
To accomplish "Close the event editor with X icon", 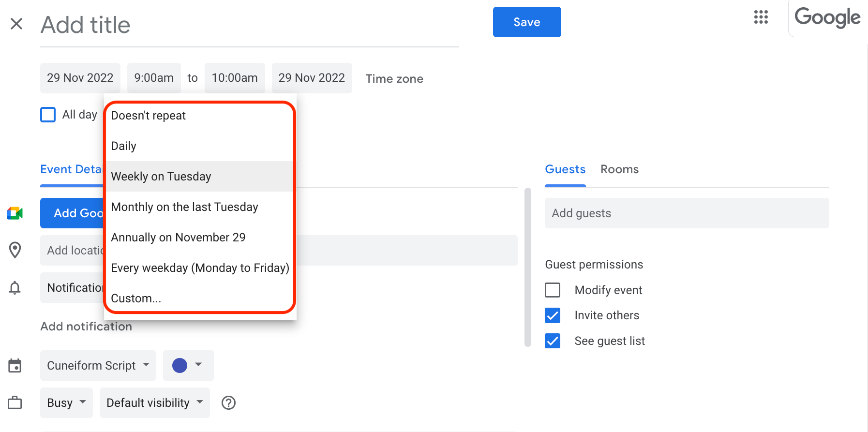I will tap(16, 24).
